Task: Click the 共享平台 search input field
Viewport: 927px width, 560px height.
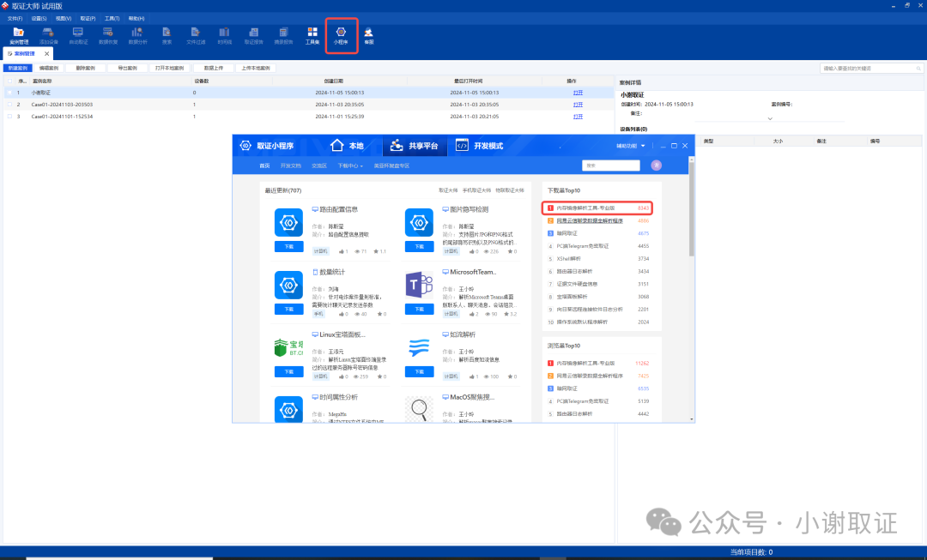Action: [x=611, y=166]
